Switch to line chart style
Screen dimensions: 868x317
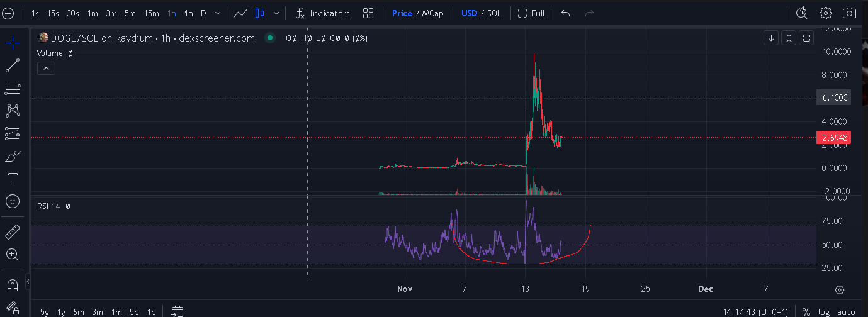pos(240,13)
